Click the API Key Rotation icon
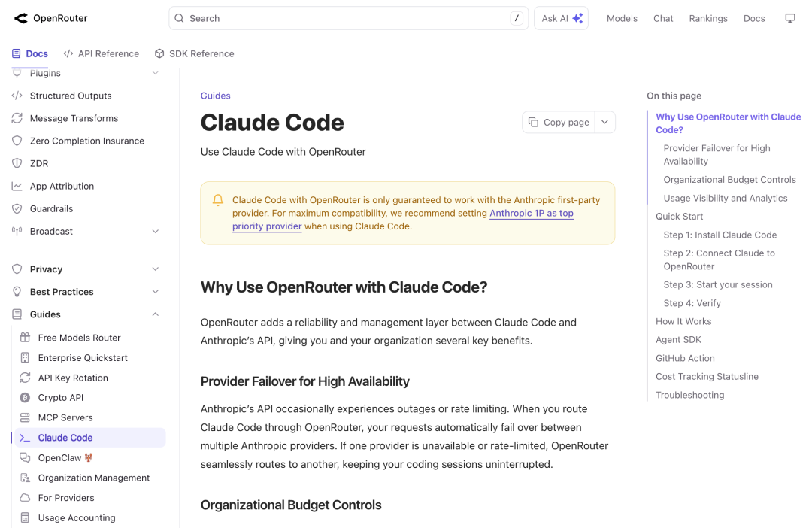Image resolution: width=812 pixels, height=528 pixels. pyautogui.click(x=25, y=378)
